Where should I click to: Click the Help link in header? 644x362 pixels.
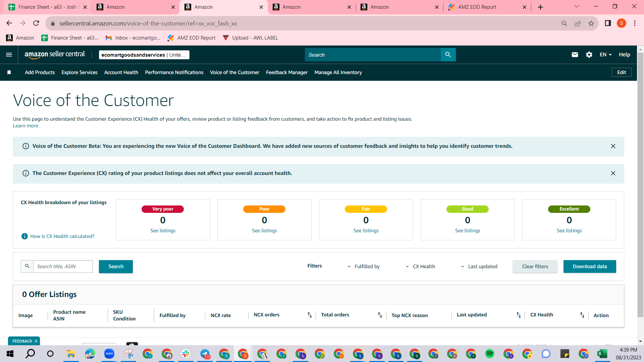point(624,55)
